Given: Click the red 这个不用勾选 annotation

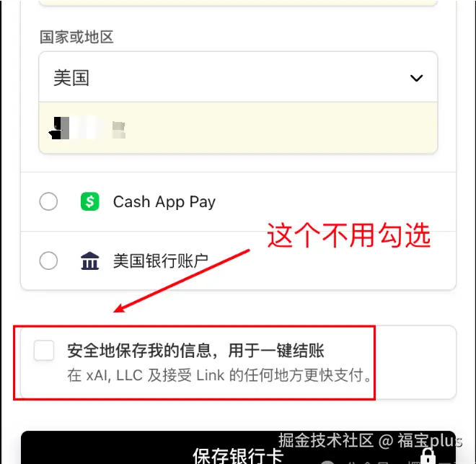Looking at the screenshot, I should (349, 235).
